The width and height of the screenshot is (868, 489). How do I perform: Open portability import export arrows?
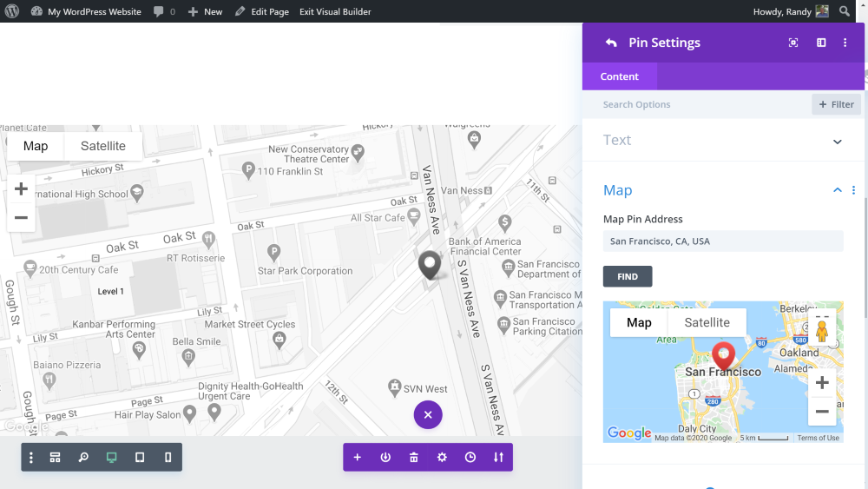point(498,458)
